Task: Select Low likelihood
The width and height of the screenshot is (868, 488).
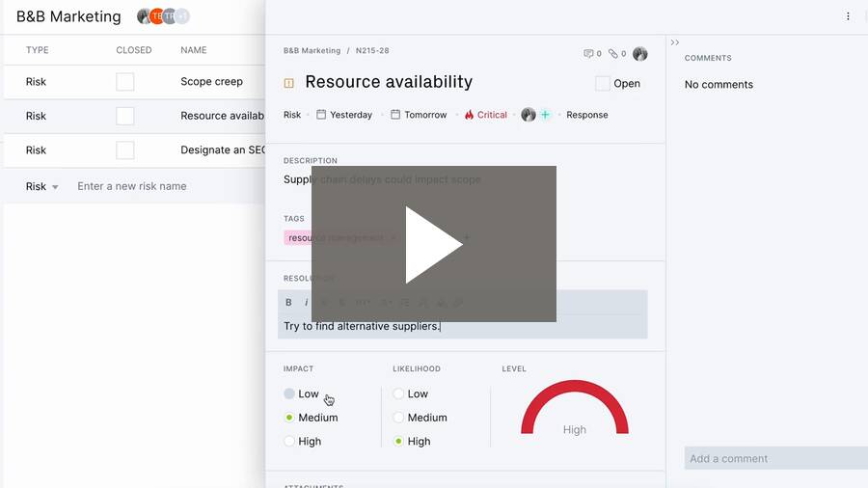Action: tap(411, 393)
